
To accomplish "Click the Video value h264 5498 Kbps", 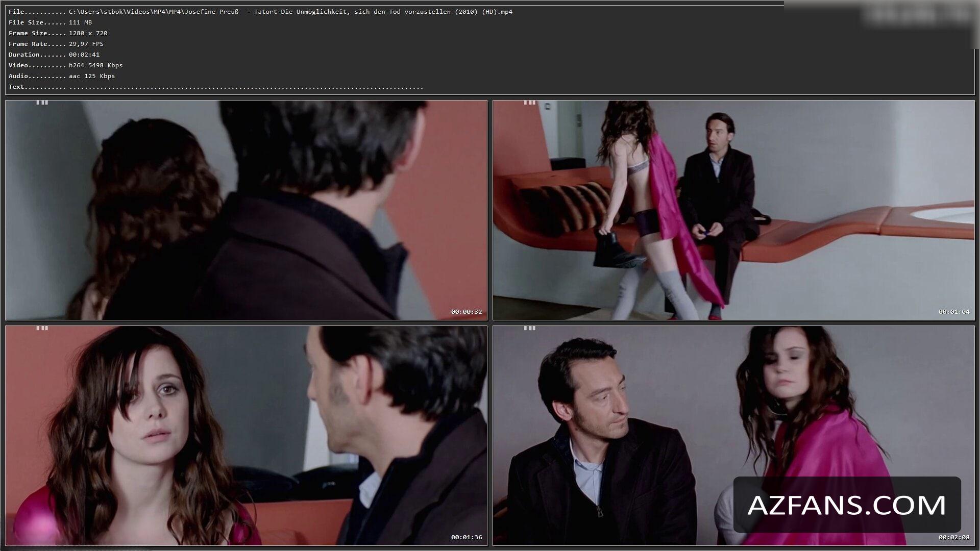I will pyautogui.click(x=96, y=65).
